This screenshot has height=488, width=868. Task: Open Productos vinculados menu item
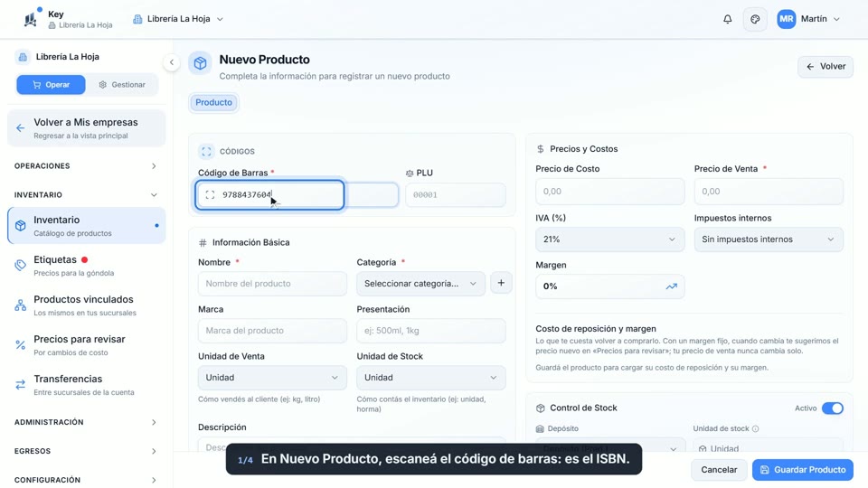click(87, 305)
